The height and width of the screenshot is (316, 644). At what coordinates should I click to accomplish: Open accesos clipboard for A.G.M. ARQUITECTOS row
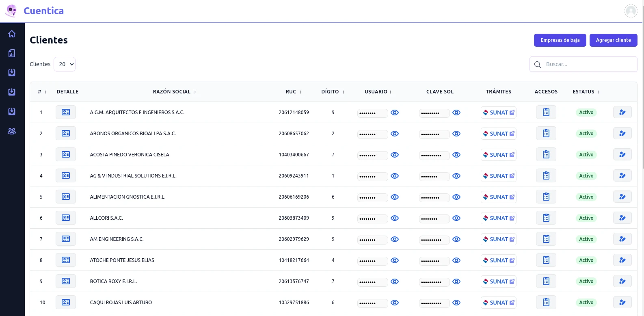coord(546,112)
